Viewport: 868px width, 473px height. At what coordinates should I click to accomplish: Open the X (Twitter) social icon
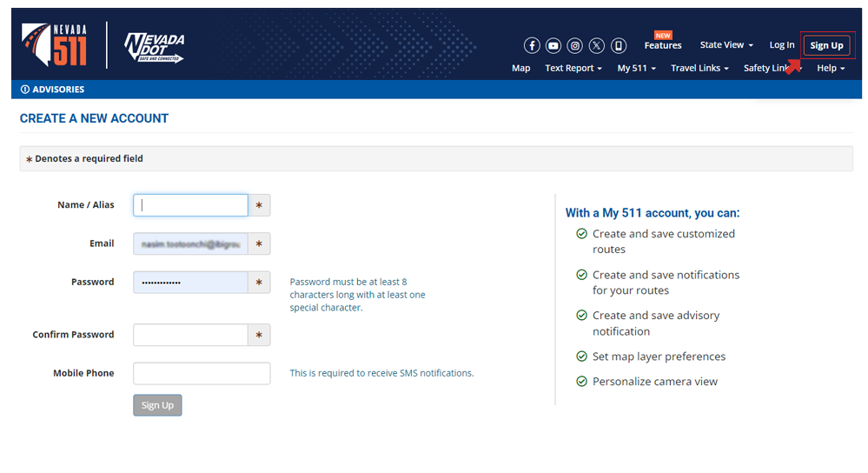click(x=597, y=46)
